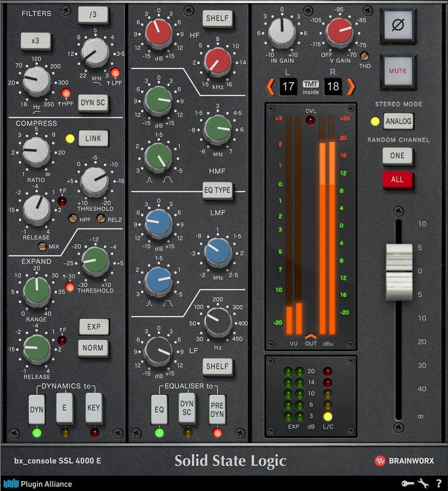Click the red random channel ALL button

point(397,180)
